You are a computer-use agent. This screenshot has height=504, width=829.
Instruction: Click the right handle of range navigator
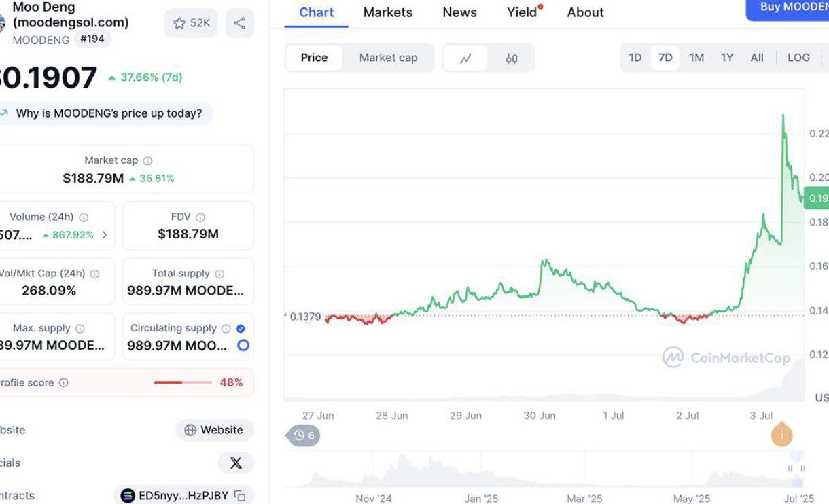coord(803,468)
